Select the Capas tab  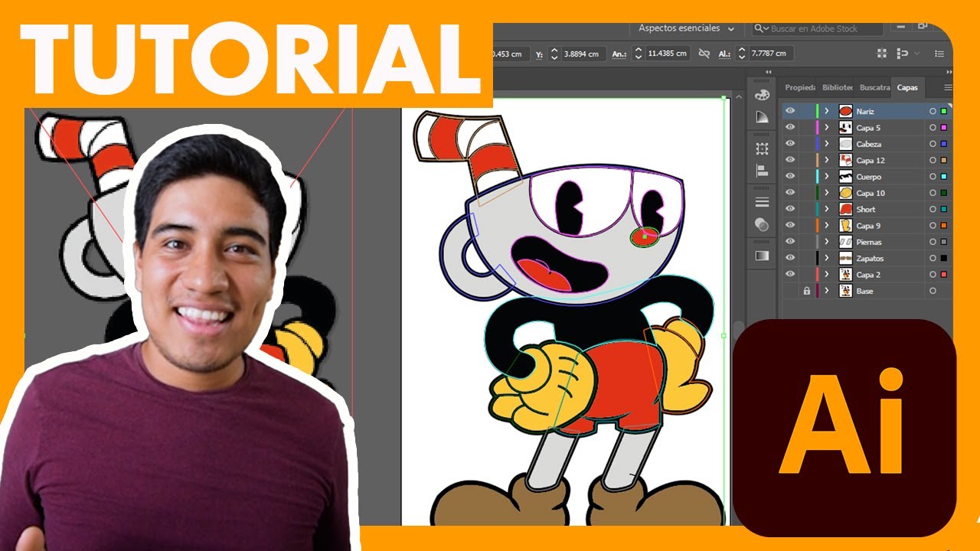tap(907, 88)
